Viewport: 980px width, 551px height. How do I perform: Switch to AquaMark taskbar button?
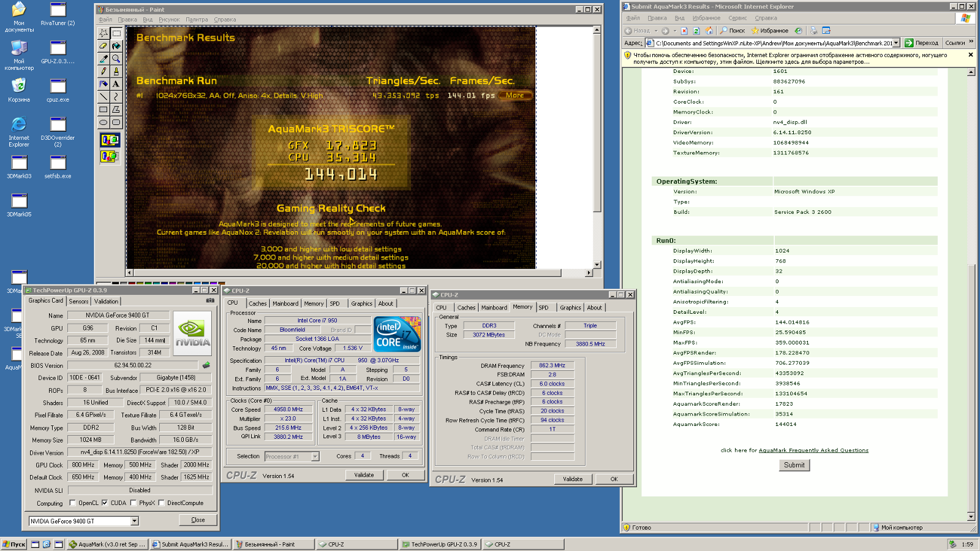[107, 544]
